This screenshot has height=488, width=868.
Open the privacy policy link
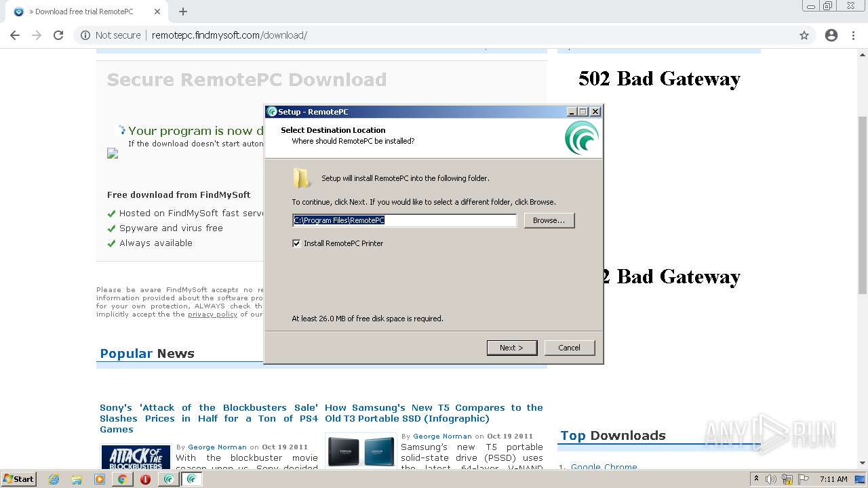click(x=212, y=314)
